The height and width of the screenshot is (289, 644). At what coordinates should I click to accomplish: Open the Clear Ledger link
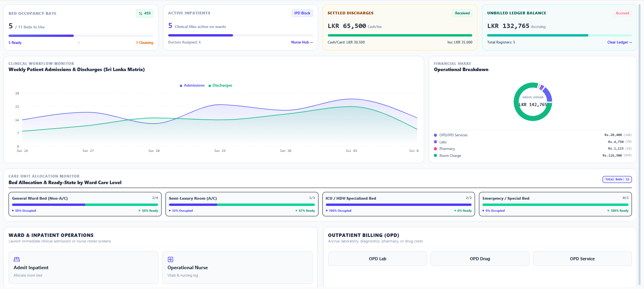[x=620, y=42]
